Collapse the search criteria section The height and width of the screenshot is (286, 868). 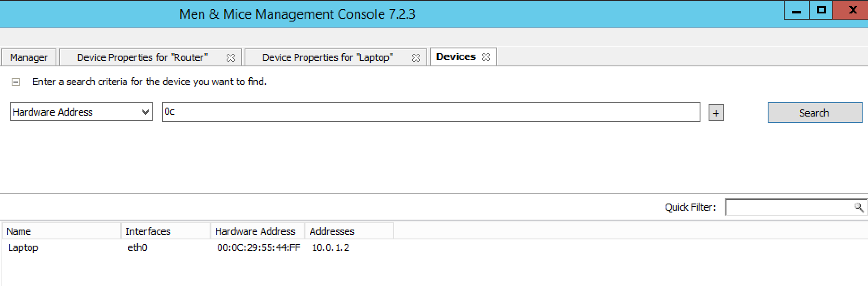click(16, 82)
